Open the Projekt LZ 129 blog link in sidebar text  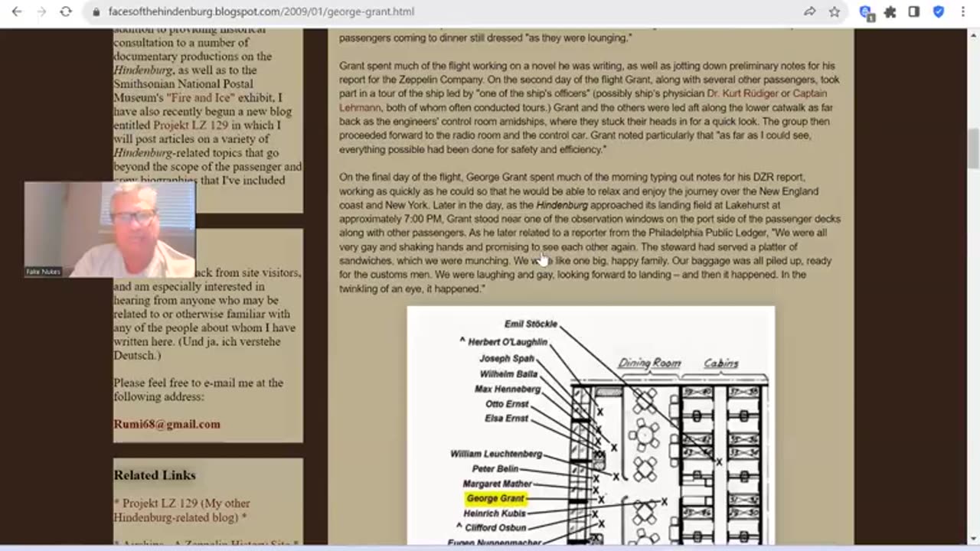[191, 125]
